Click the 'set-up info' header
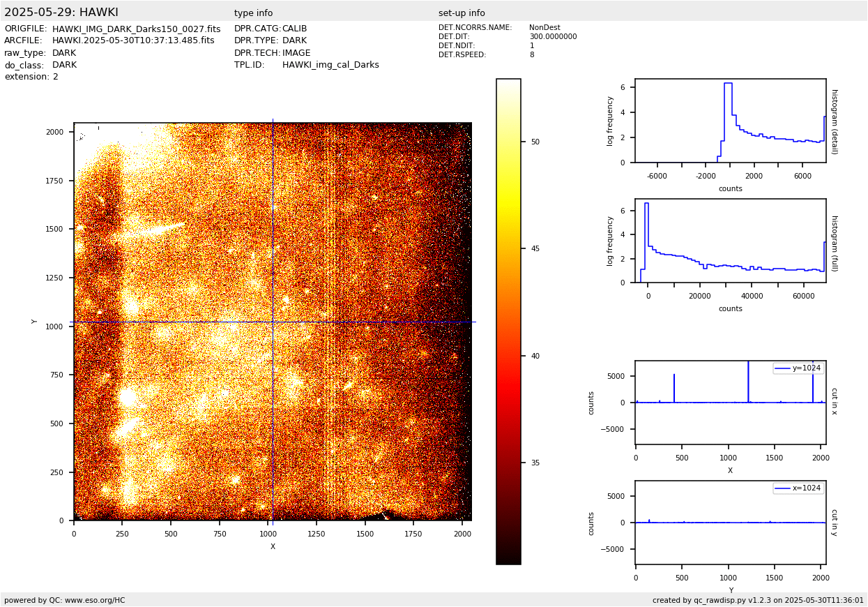The height and width of the screenshot is (607, 868). pos(462,13)
